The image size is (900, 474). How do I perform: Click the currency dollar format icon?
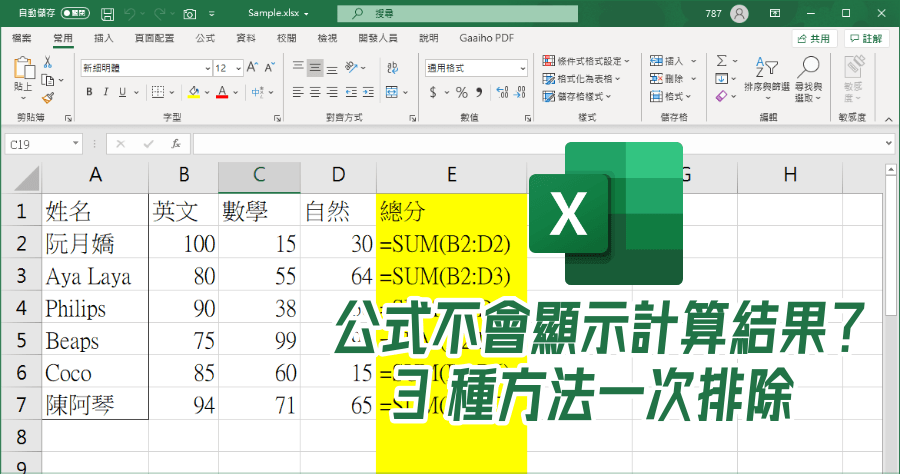pyautogui.click(x=433, y=92)
